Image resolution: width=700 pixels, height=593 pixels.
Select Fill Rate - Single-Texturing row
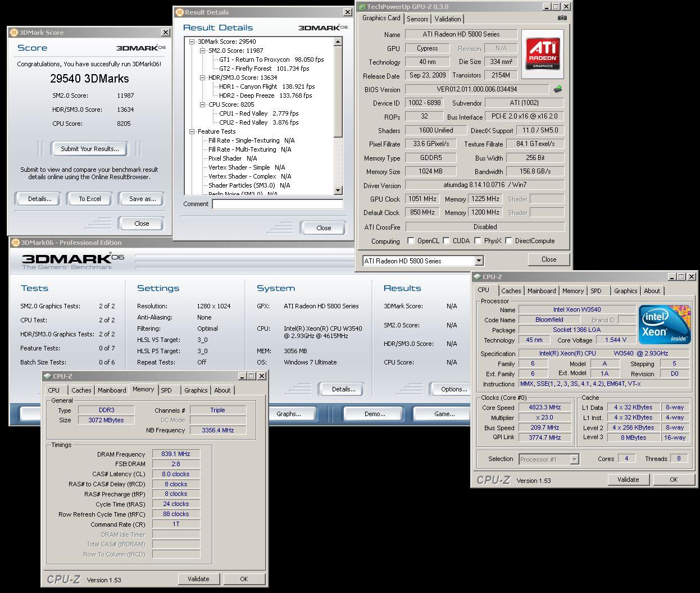[x=251, y=140]
